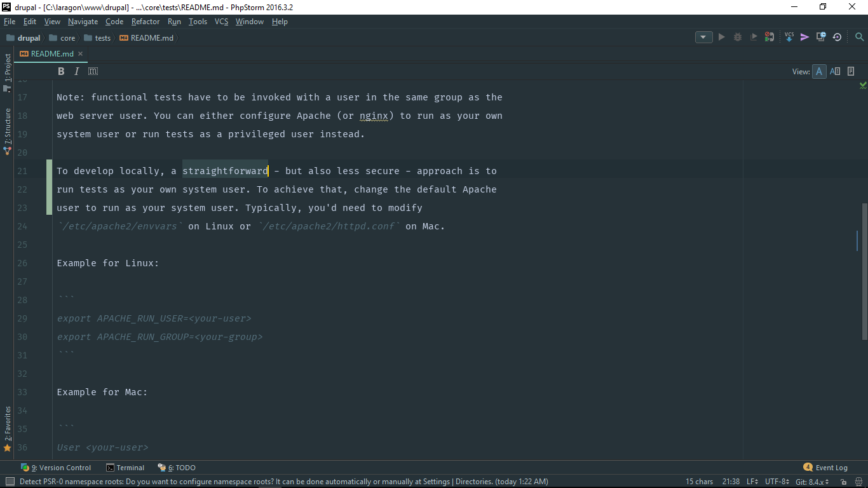Click the editor vertical scrollbar thumb
The image size is (868, 488).
pos(864,271)
